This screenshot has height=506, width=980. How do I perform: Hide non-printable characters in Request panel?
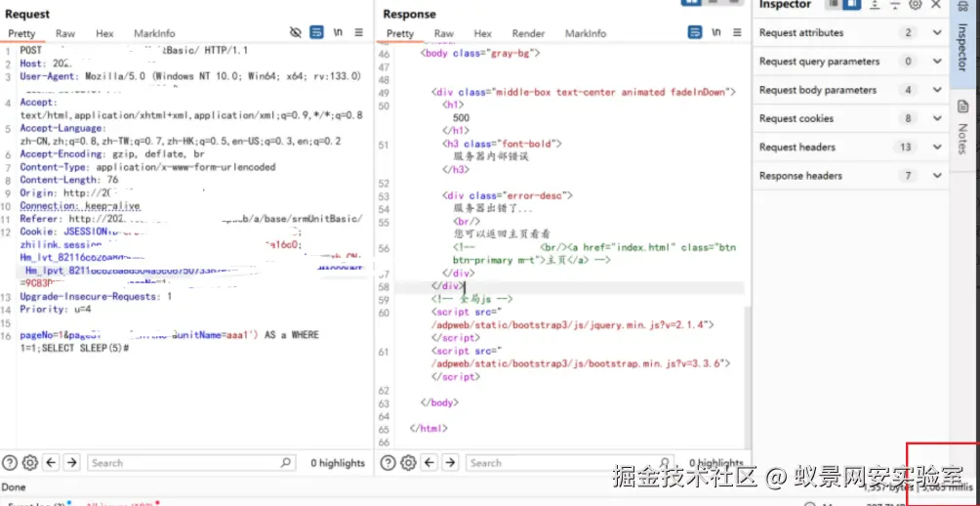[x=296, y=32]
